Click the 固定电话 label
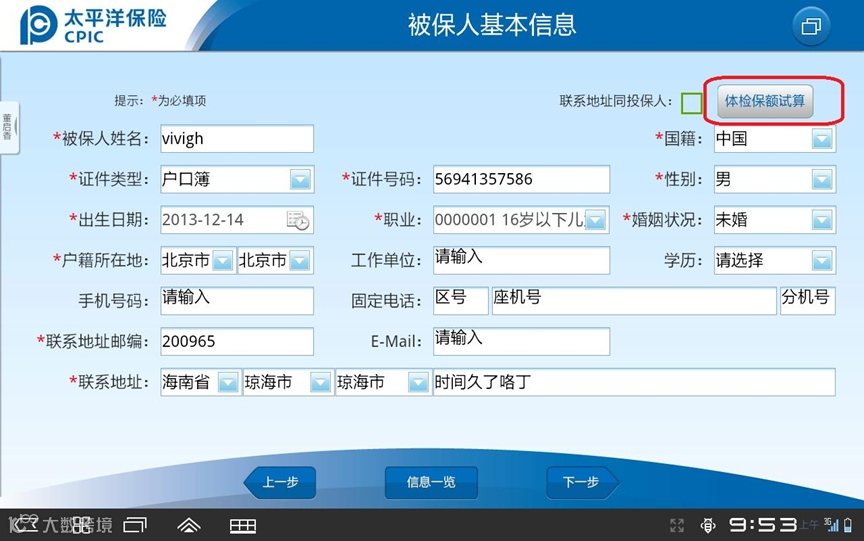Image resolution: width=864 pixels, height=541 pixels. click(386, 301)
